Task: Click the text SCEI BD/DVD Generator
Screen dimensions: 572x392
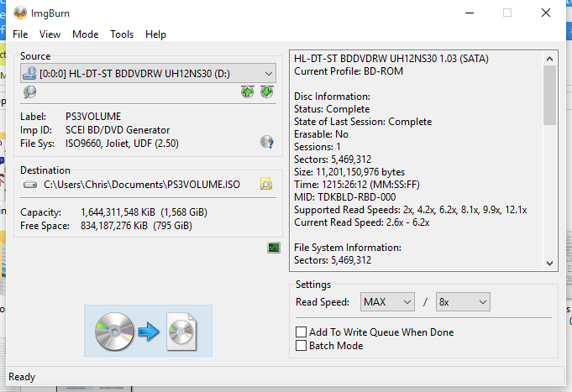Action: 118,130
